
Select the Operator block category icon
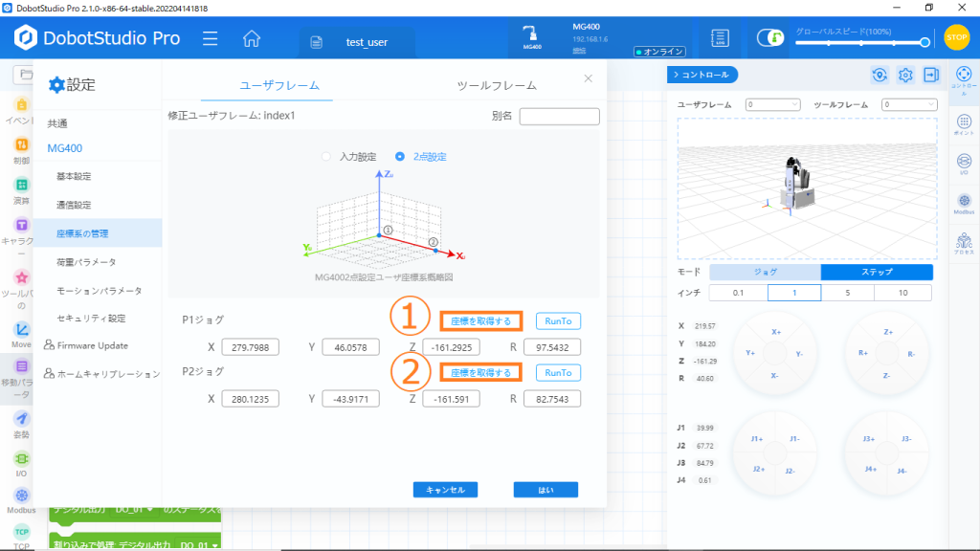(x=21, y=185)
